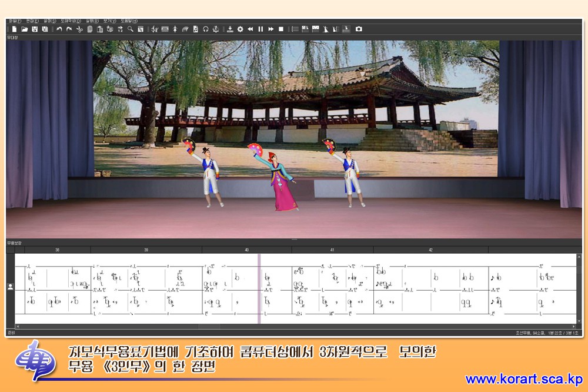
Task: Open the 보기(V) view menu
Action: tap(109, 21)
